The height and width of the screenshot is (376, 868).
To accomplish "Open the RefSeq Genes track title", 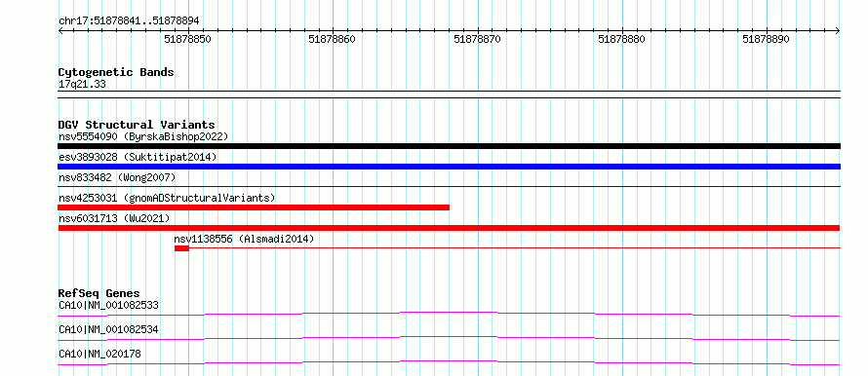I will [x=99, y=293].
